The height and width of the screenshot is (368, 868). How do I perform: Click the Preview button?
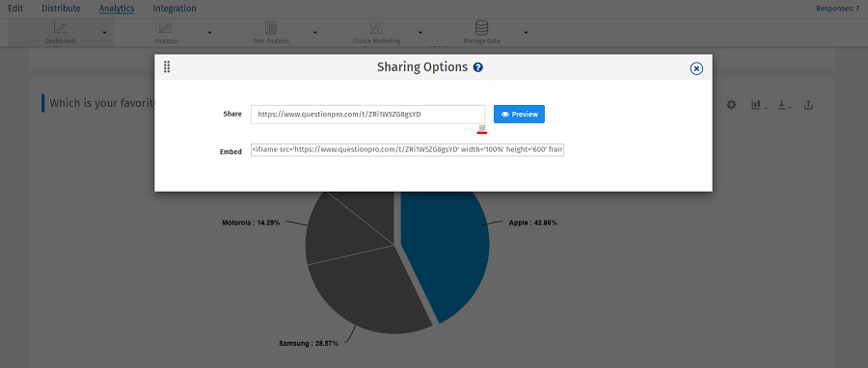[x=519, y=115]
